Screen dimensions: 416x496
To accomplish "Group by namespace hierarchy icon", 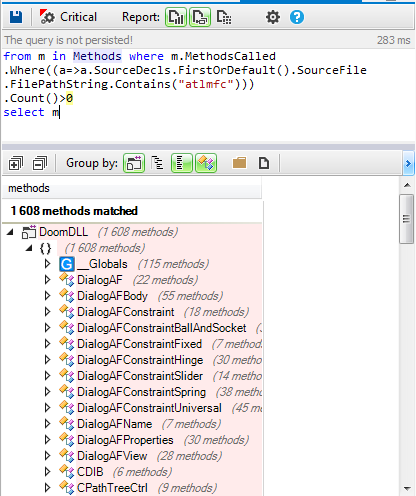I will (158, 163).
